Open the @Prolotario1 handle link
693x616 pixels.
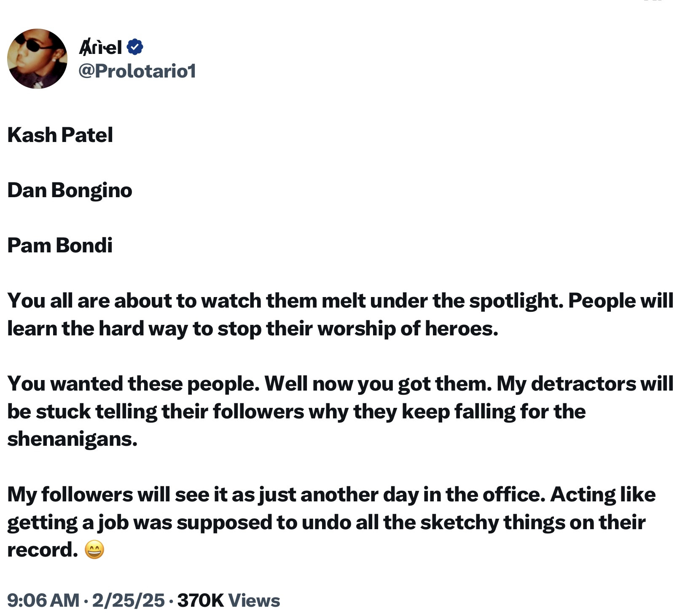point(137,70)
